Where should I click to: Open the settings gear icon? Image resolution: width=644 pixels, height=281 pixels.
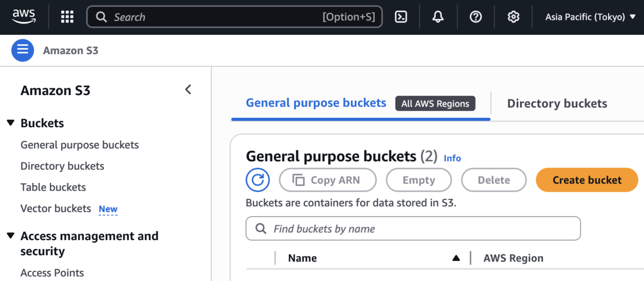pyautogui.click(x=514, y=17)
